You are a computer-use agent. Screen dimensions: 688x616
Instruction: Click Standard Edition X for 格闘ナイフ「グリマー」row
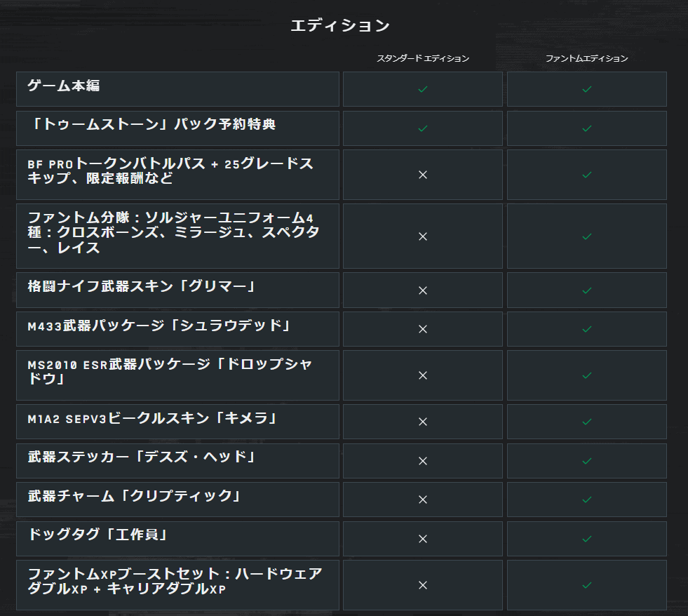422,290
